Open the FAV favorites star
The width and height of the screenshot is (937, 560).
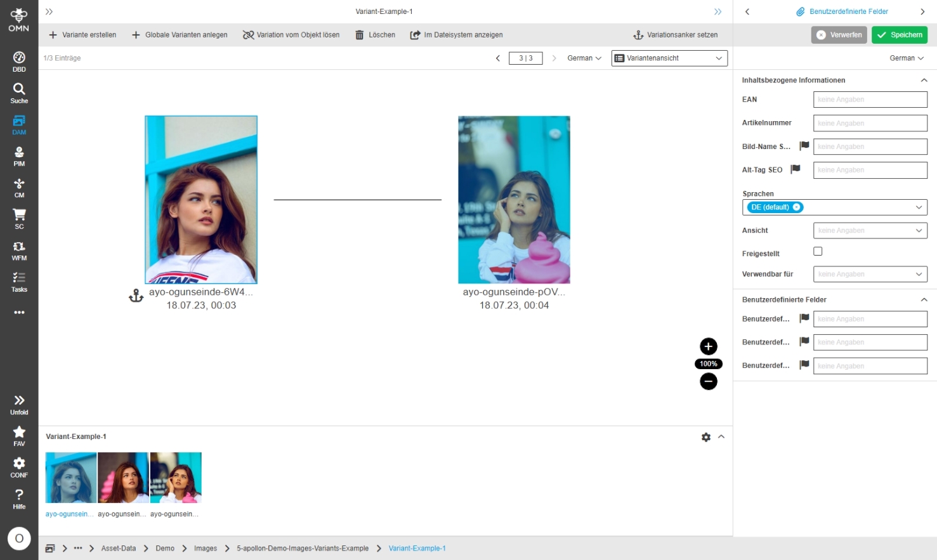19,436
